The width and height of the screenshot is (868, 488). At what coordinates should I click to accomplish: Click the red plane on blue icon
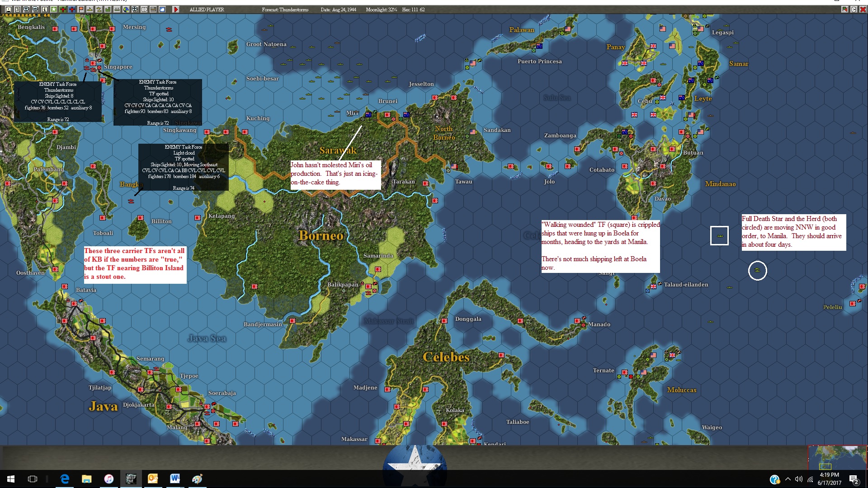click(x=72, y=9)
